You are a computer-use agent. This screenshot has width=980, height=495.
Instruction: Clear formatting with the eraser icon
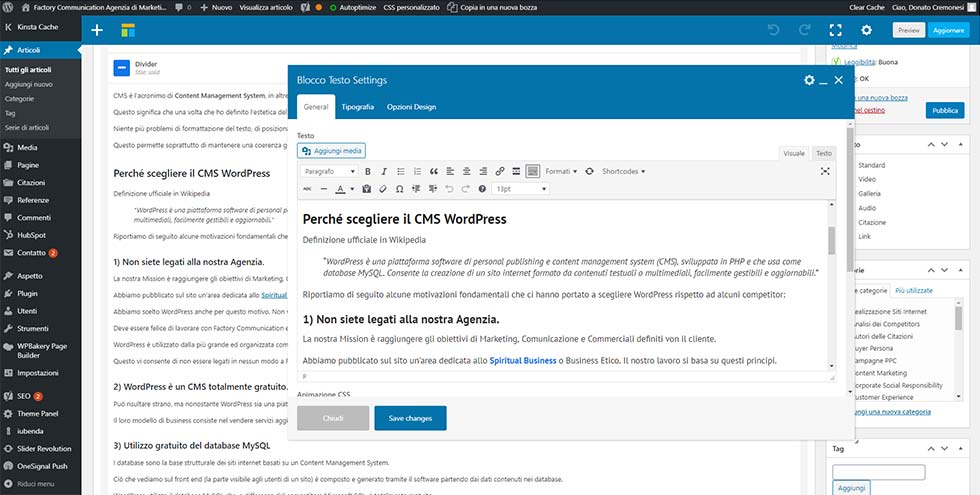tap(383, 189)
